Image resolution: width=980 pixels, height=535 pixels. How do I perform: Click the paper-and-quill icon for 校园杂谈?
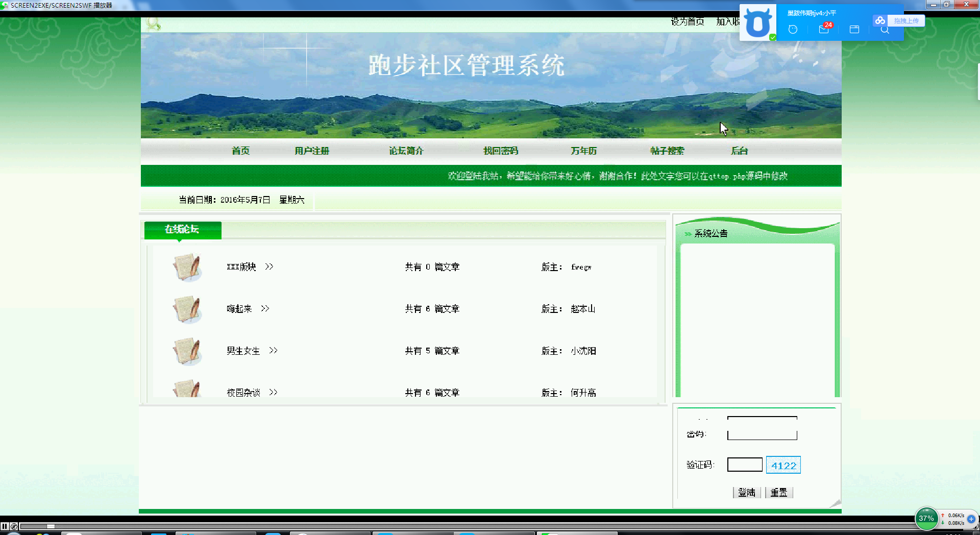(187, 388)
